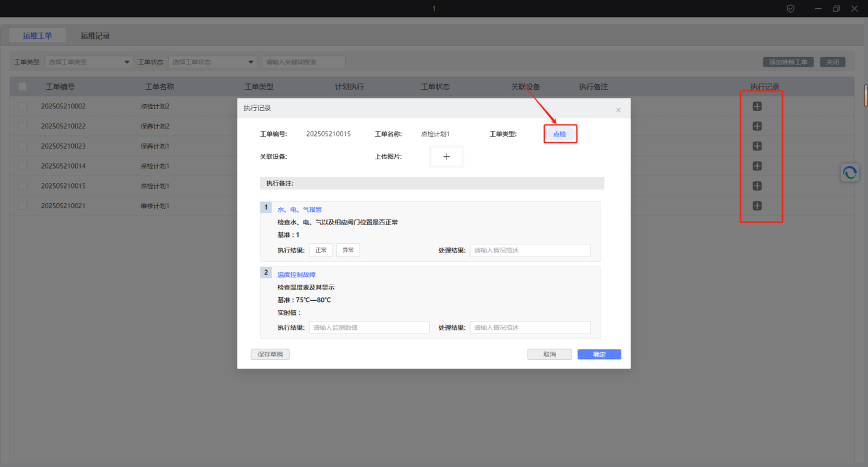
Task: Check the box for order 202505210002
Action: pos(23,107)
